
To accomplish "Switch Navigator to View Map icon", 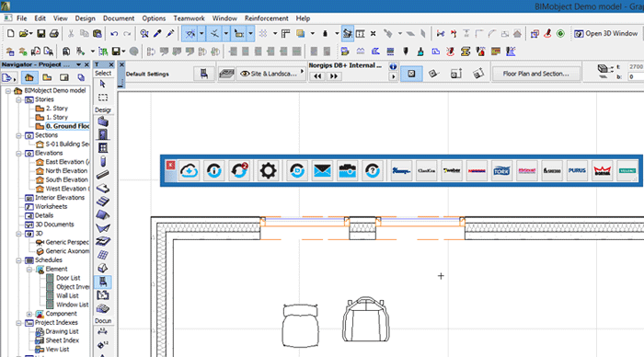I will 47,77.
